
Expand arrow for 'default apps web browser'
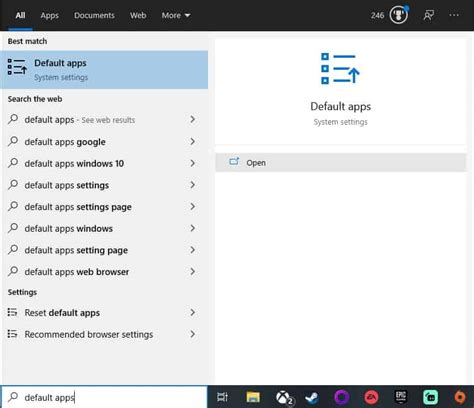tap(192, 271)
